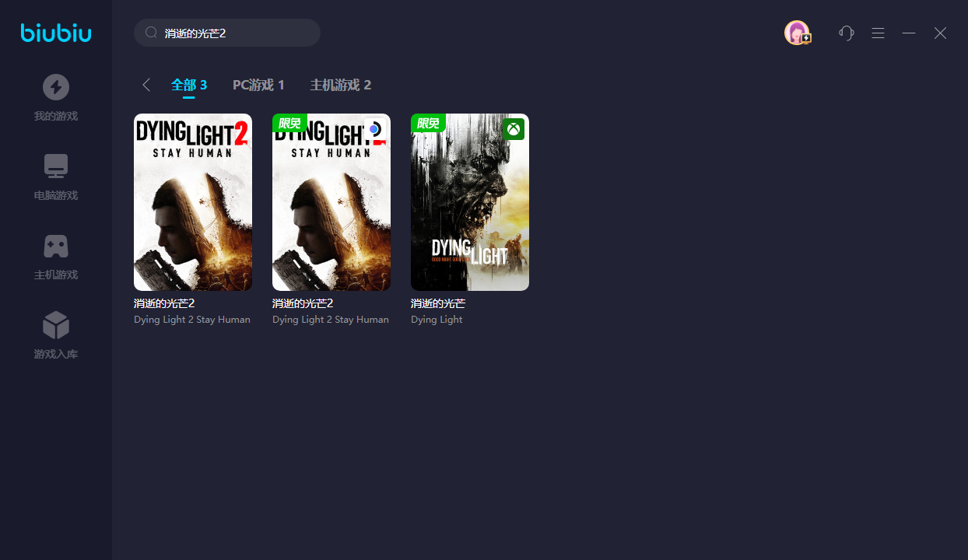This screenshot has width=968, height=560.
Task: Open Dying Light Xbox cover
Action: pyautogui.click(x=470, y=202)
